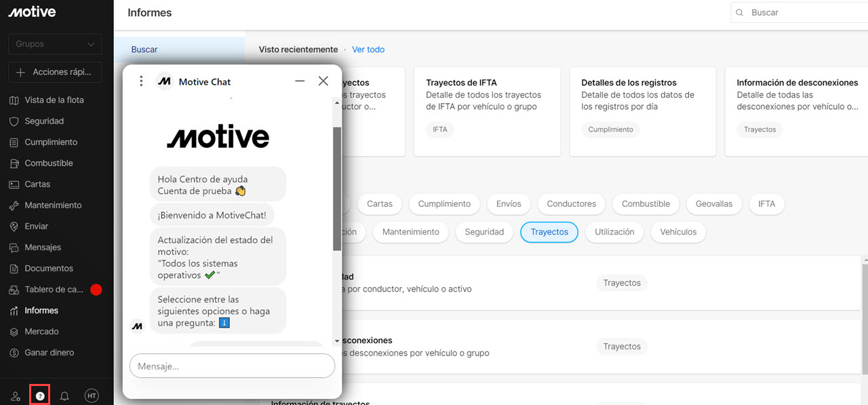868x405 pixels.
Task: Close the Motive Chat window
Action: (x=323, y=81)
